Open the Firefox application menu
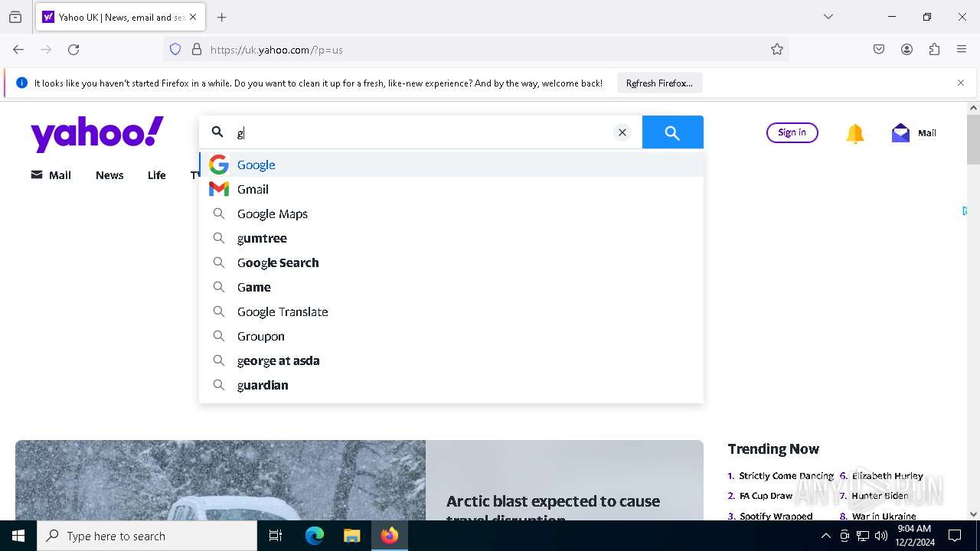Screen dimensions: 980x551 pos(962,50)
